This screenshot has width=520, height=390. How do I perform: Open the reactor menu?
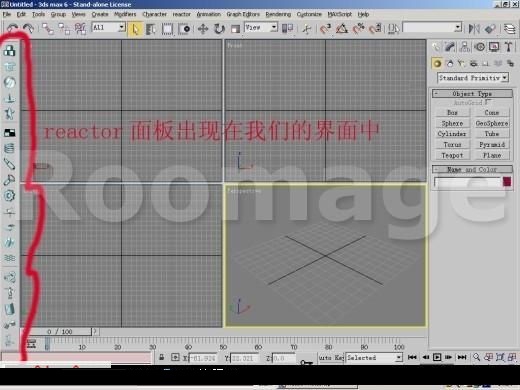coord(181,14)
